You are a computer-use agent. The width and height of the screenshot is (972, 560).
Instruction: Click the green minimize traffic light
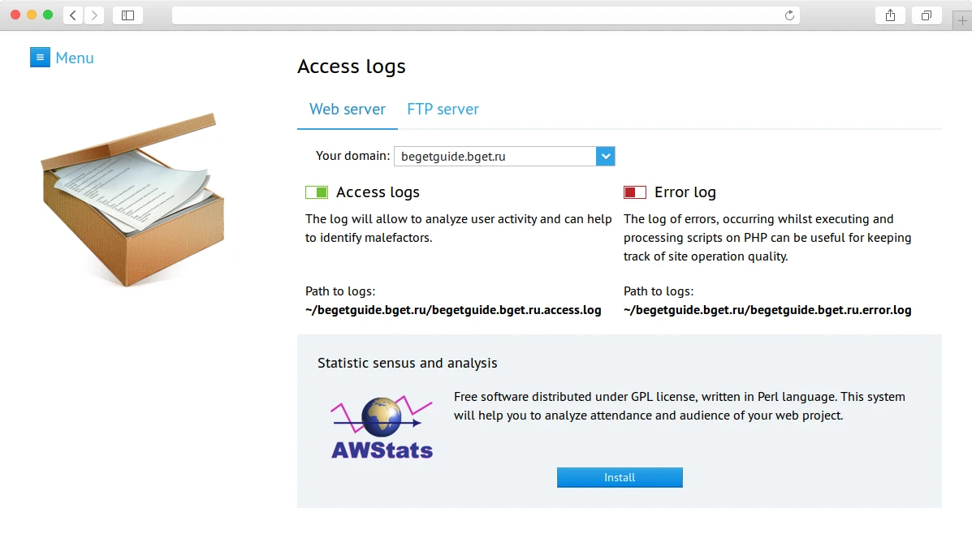48,15
